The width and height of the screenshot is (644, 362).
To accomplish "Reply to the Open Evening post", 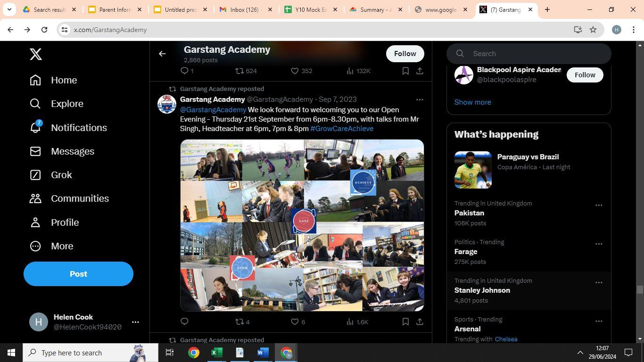I will (184, 321).
